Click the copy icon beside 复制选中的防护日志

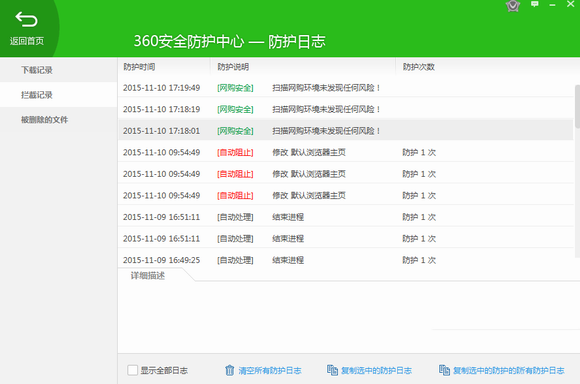(x=332, y=370)
